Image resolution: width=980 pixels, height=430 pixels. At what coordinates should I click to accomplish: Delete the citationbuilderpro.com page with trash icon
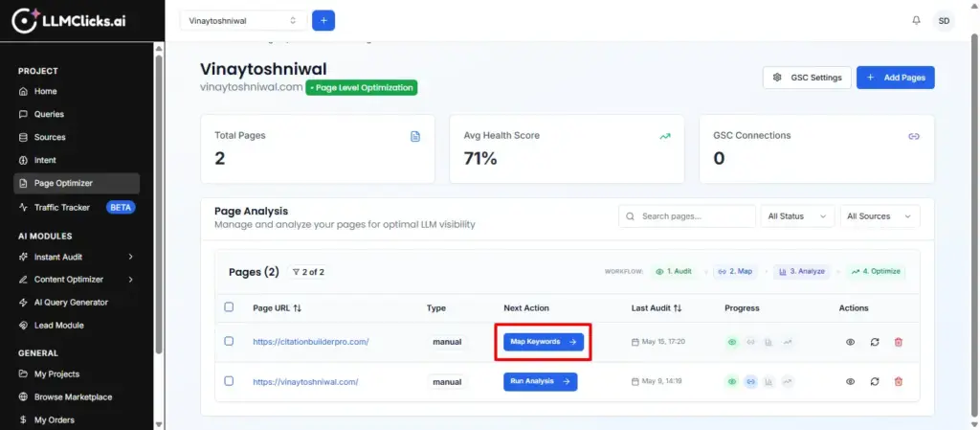(898, 342)
